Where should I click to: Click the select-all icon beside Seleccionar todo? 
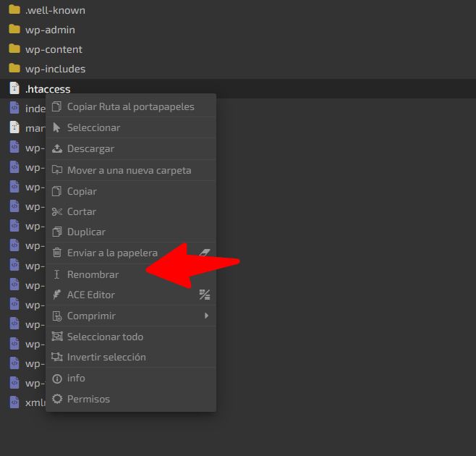tap(56, 337)
